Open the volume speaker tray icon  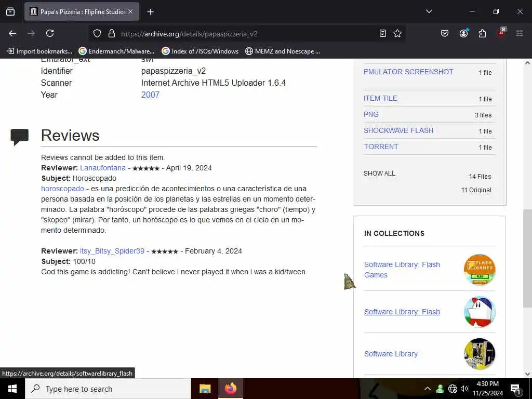tap(464, 389)
